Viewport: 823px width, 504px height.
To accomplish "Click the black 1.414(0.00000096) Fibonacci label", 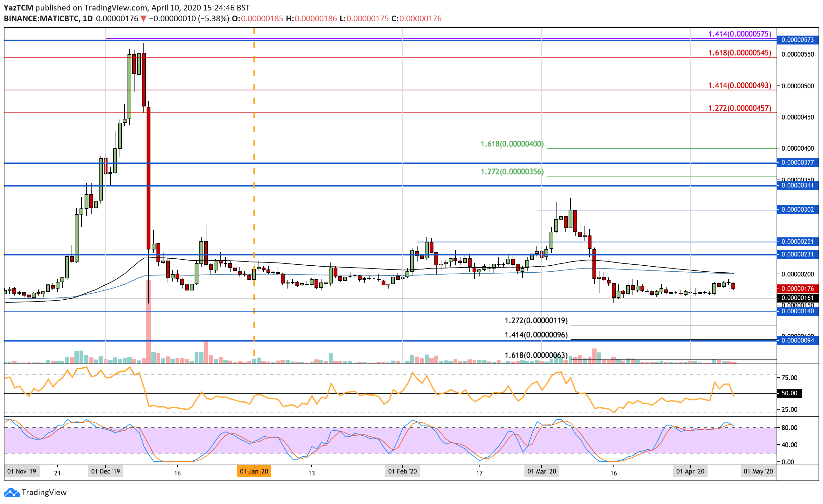I will click(x=536, y=335).
